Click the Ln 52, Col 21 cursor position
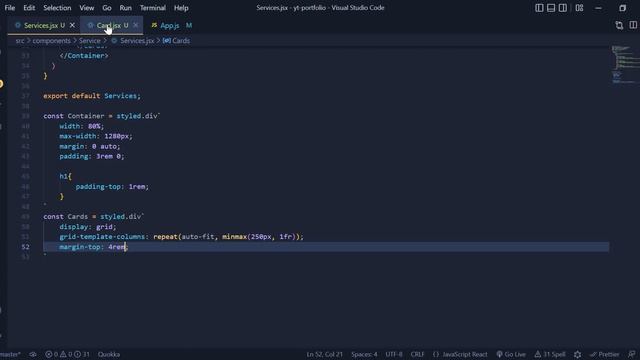Screen dimensions: 640x360 tap(324, 354)
